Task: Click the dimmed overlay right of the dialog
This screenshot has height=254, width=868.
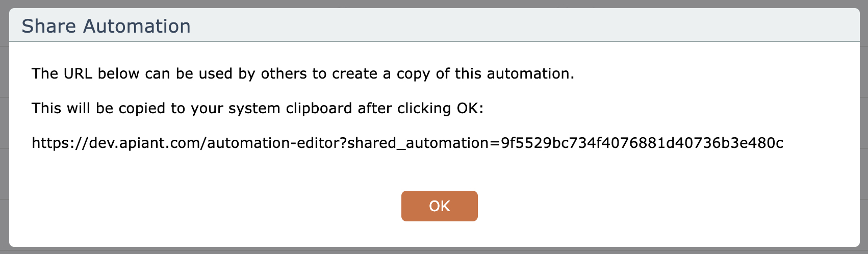Action: (864, 128)
